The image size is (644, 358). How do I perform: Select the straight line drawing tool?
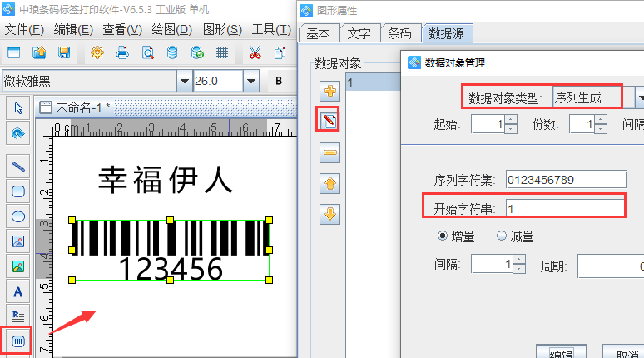17,165
